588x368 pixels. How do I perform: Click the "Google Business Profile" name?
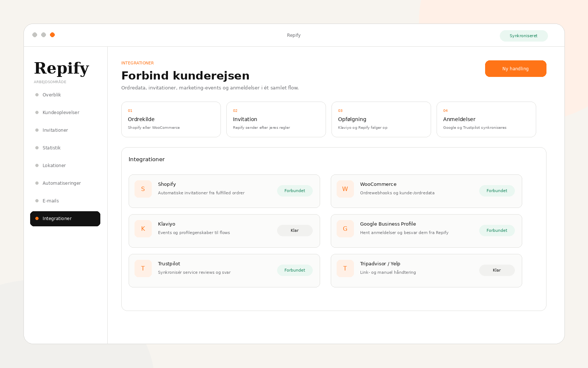pos(388,224)
